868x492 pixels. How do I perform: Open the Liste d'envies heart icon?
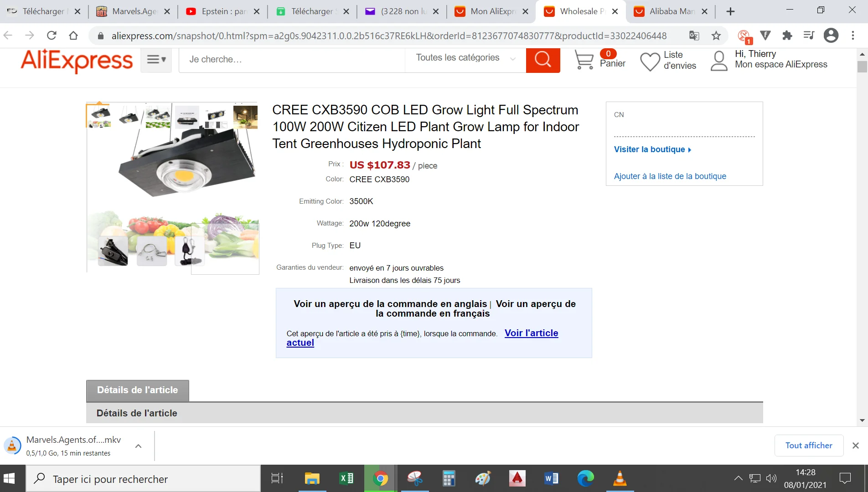(x=650, y=61)
